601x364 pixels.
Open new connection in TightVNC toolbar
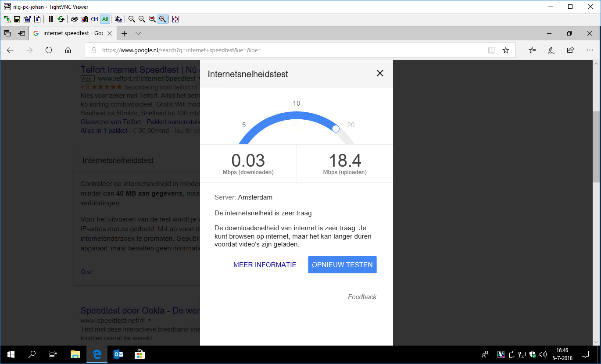7,19
